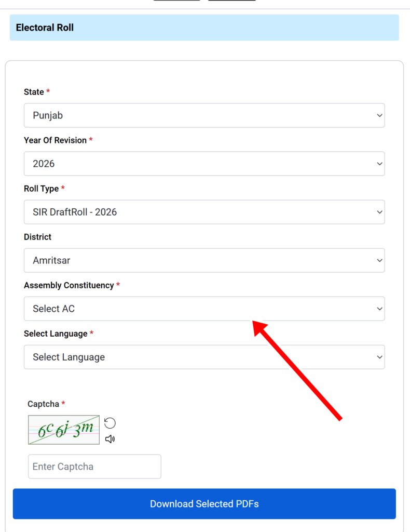Click the Roll Type field label

pyautogui.click(x=42, y=189)
